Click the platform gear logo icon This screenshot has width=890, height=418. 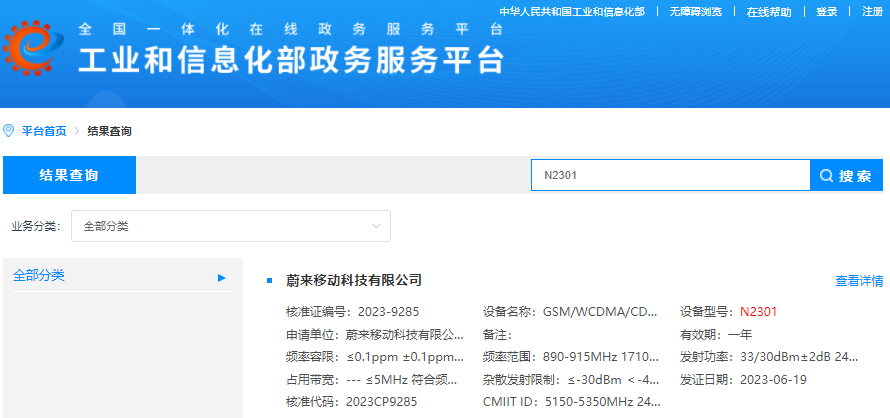tap(33, 47)
